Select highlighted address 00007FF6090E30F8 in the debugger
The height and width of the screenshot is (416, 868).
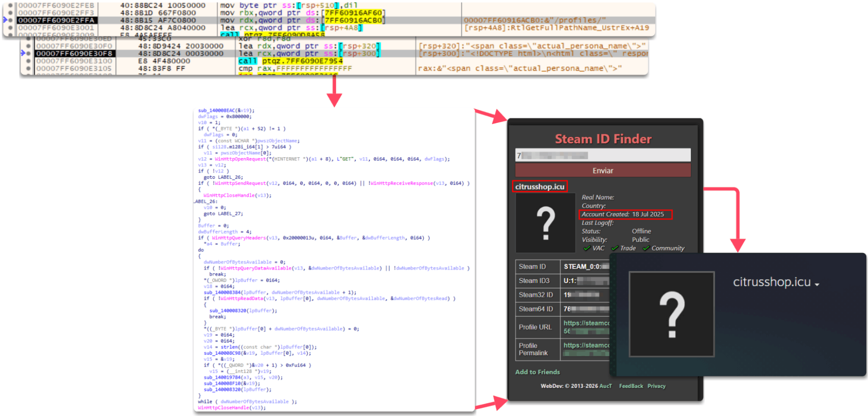coord(74,53)
